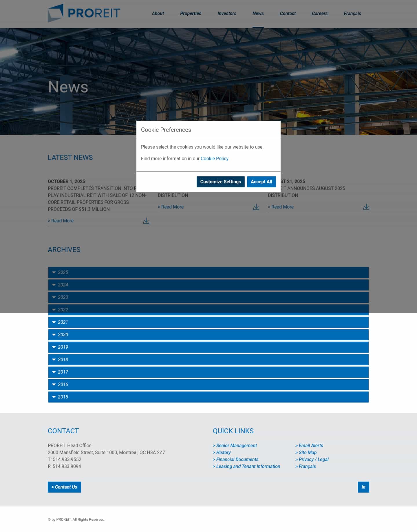
Task: Click the October 1, 2025 news headline
Action: 97,199
